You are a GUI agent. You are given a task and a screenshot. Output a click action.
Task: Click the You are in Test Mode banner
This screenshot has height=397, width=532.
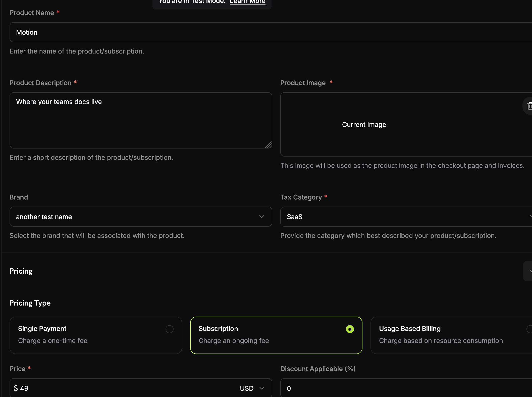coord(212,3)
